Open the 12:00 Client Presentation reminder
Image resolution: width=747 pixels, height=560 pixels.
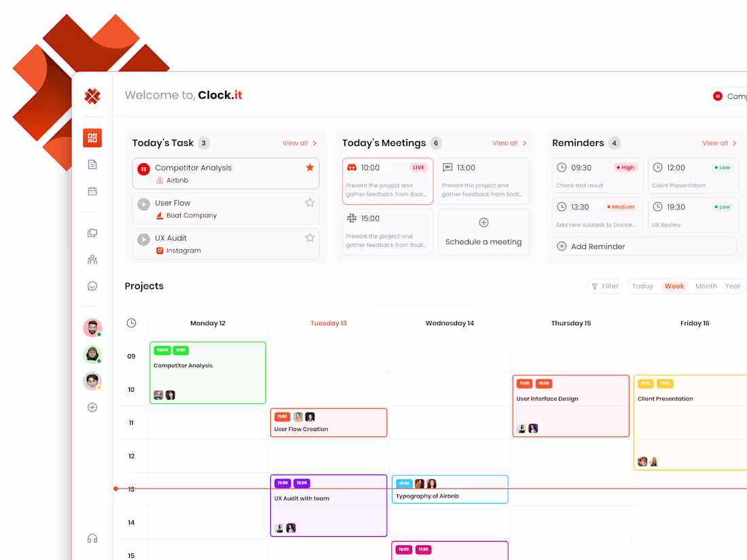[693, 176]
